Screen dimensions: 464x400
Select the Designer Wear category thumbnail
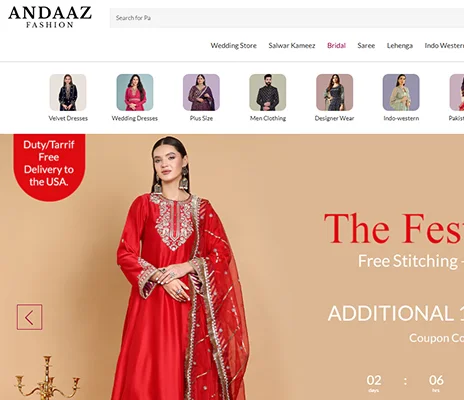(334, 92)
